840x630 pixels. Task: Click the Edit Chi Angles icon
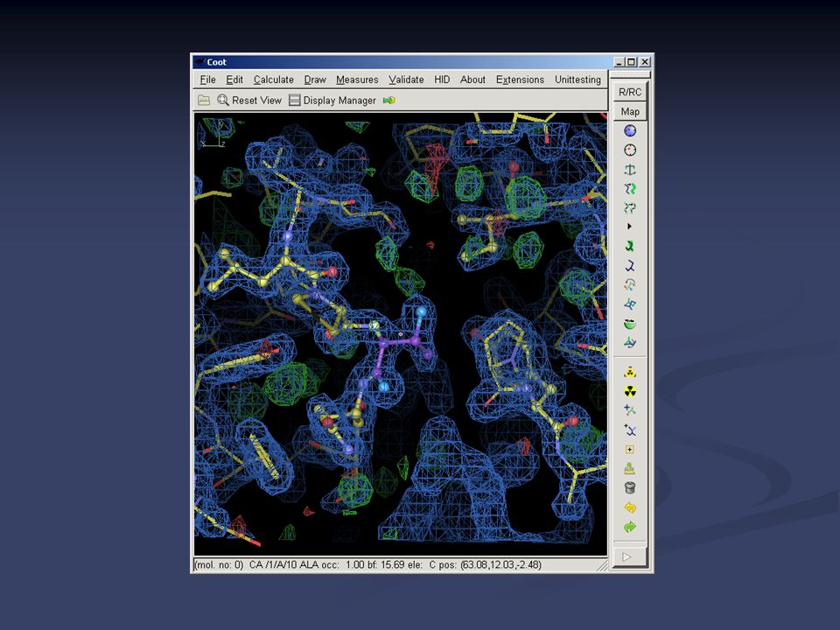coord(630,285)
